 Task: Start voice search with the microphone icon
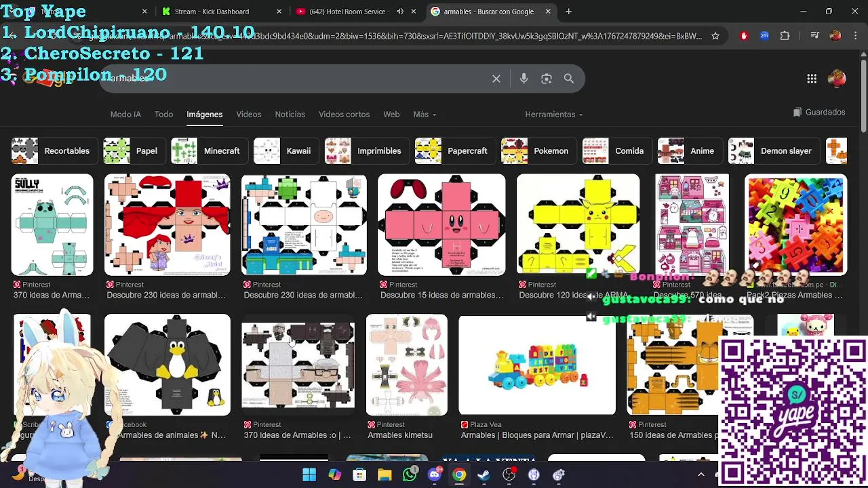click(524, 79)
